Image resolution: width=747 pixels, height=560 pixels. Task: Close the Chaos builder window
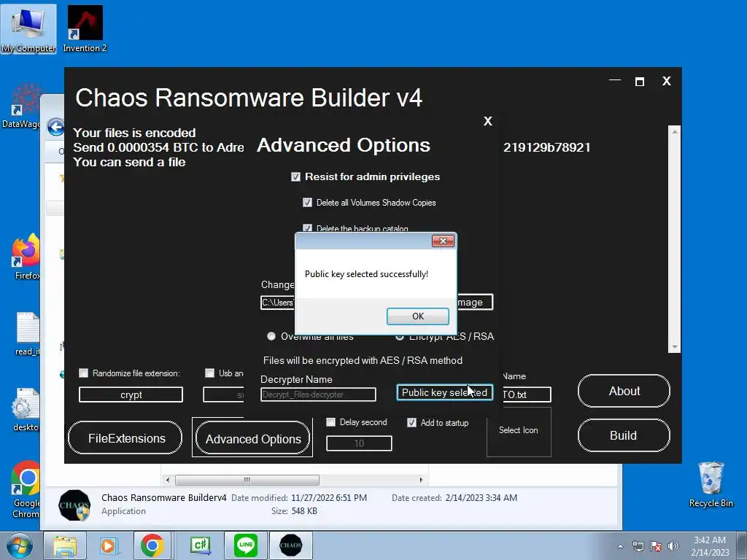[x=667, y=81]
